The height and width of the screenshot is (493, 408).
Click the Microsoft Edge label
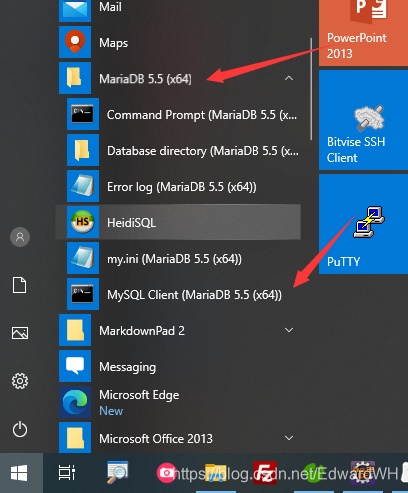click(x=139, y=395)
